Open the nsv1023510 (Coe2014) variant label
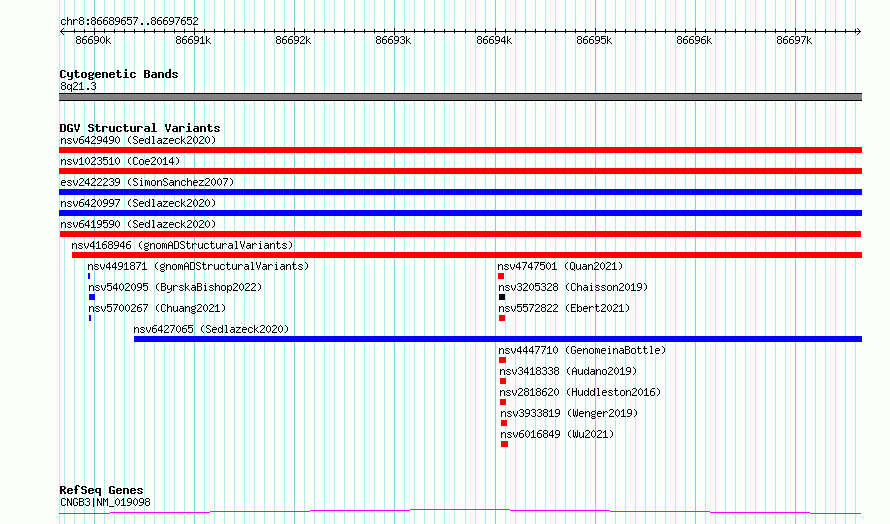Screen dimensions: 890x524 point(120,161)
